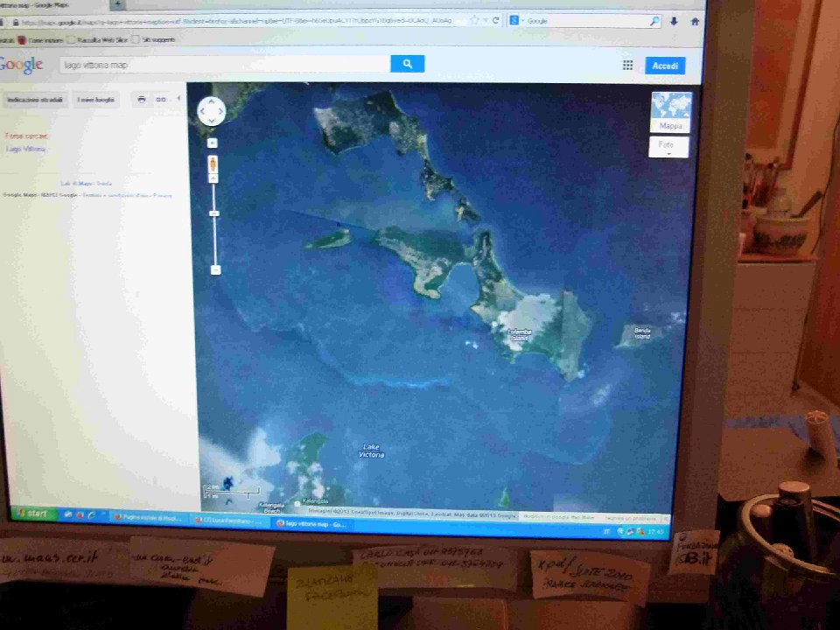Switch to the first Firefox taskbar window

(x=149, y=517)
